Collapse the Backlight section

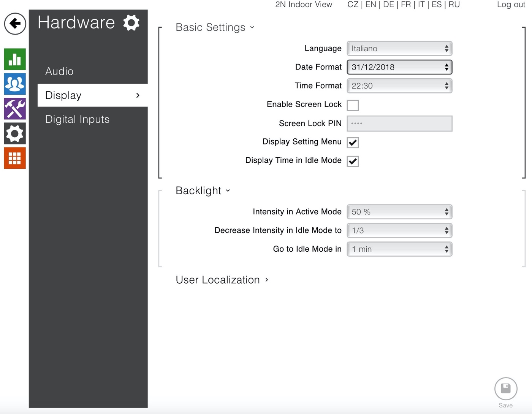pyautogui.click(x=203, y=190)
